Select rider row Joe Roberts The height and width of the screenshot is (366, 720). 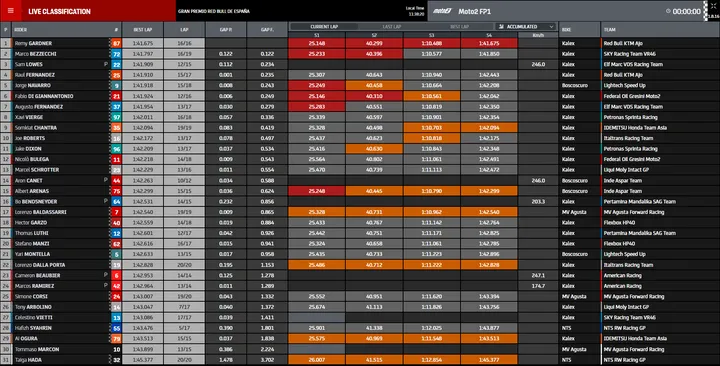pyautogui.click(x=360, y=138)
